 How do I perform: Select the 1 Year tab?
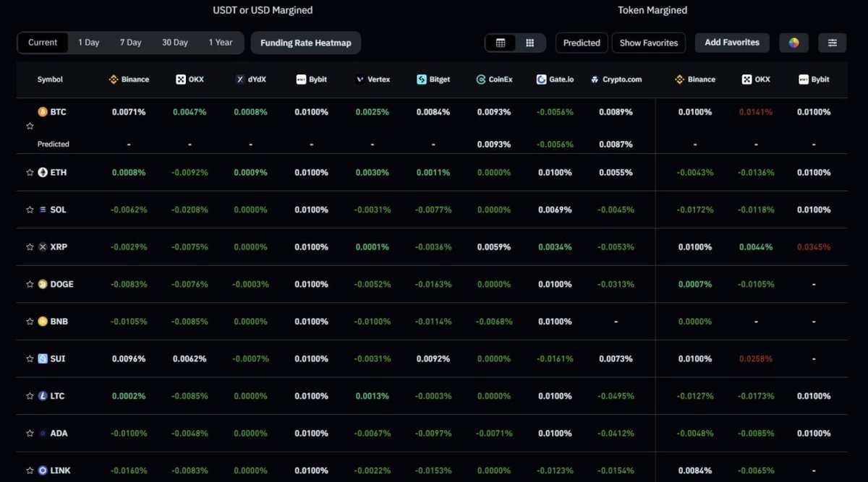click(x=221, y=43)
